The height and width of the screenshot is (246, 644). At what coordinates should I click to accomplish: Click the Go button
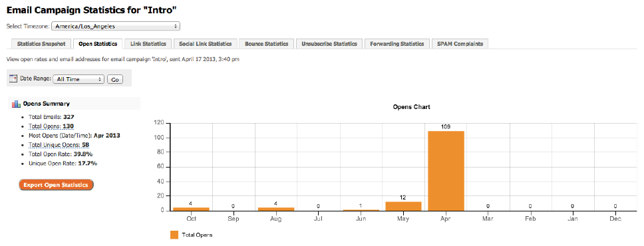click(x=114, y=80)
